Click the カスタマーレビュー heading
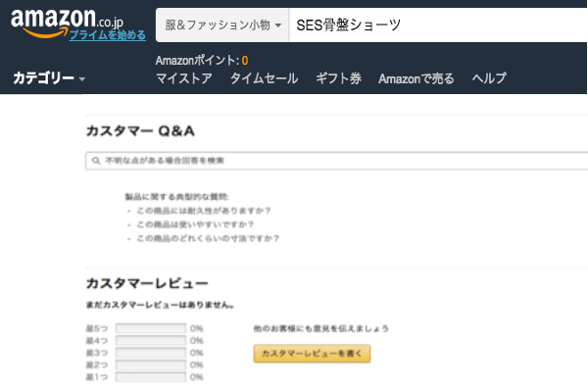 (x=147, y=283)
